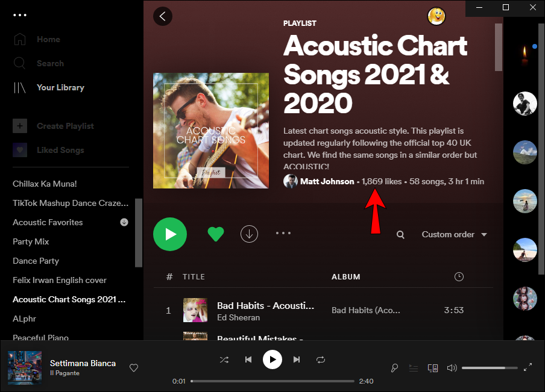Open the Search page
Screen dimensions: 545x392
pos(50,63)
